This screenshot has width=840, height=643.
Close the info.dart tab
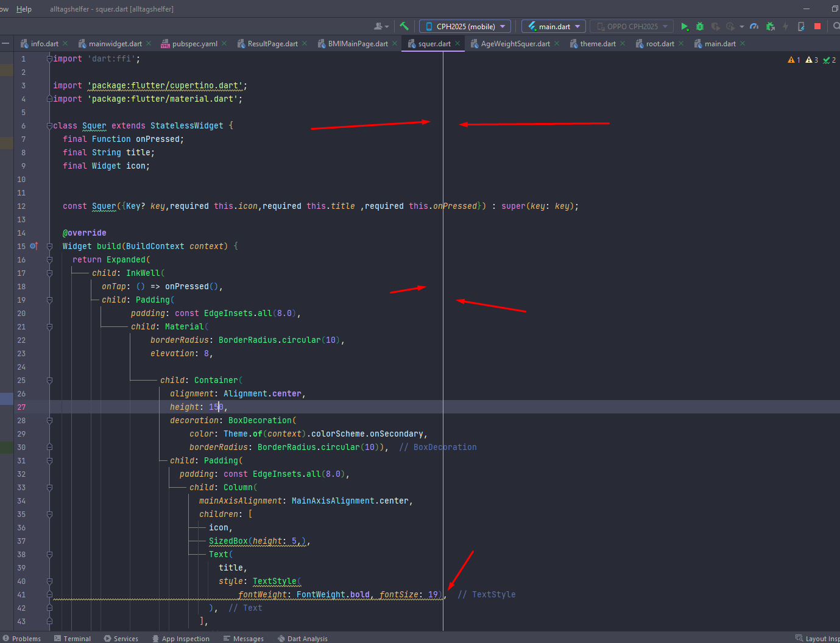(65, 43)
